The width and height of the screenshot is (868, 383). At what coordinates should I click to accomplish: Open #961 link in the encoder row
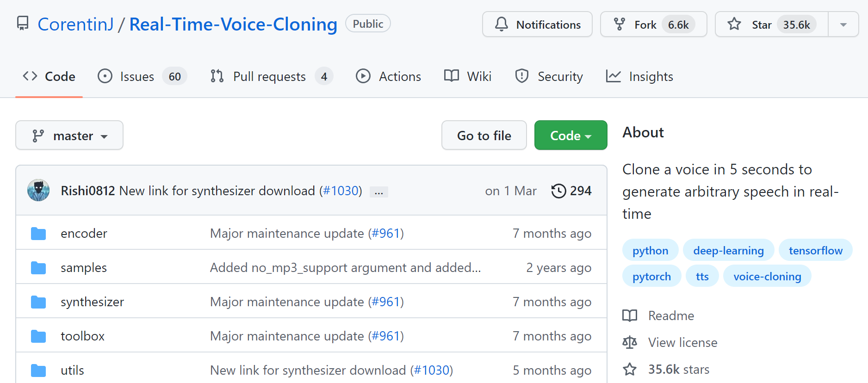pos(386,234)
